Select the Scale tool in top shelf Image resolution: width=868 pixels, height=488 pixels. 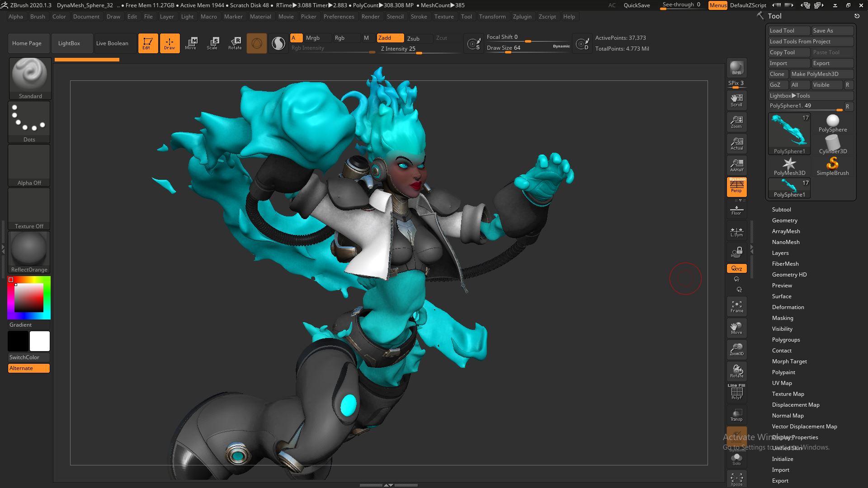click(212, 43)
